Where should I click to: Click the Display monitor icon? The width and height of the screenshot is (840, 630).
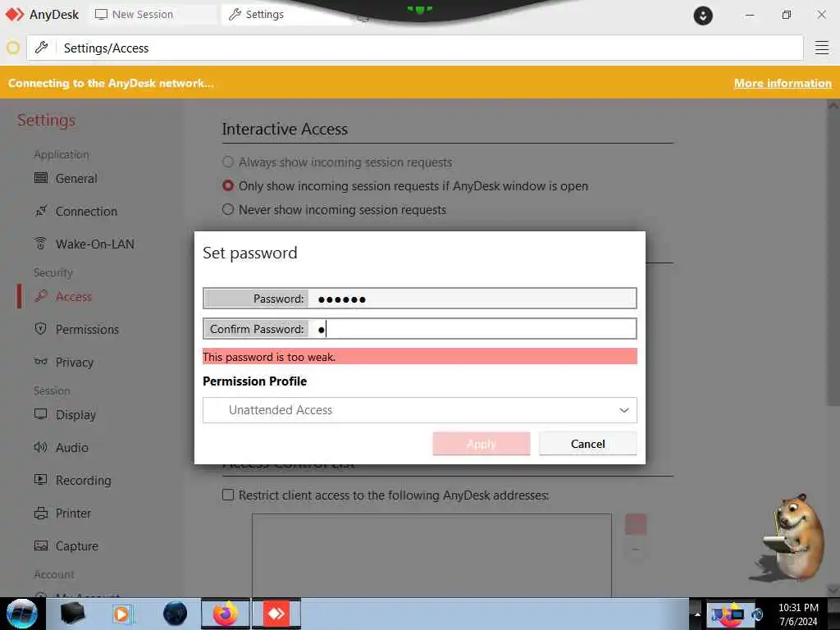tap(40, 414)
